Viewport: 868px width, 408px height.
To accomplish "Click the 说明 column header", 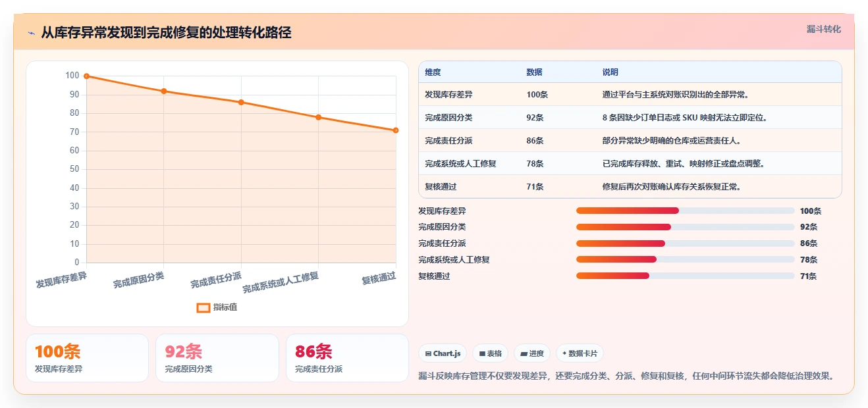I will coord(610,72).
